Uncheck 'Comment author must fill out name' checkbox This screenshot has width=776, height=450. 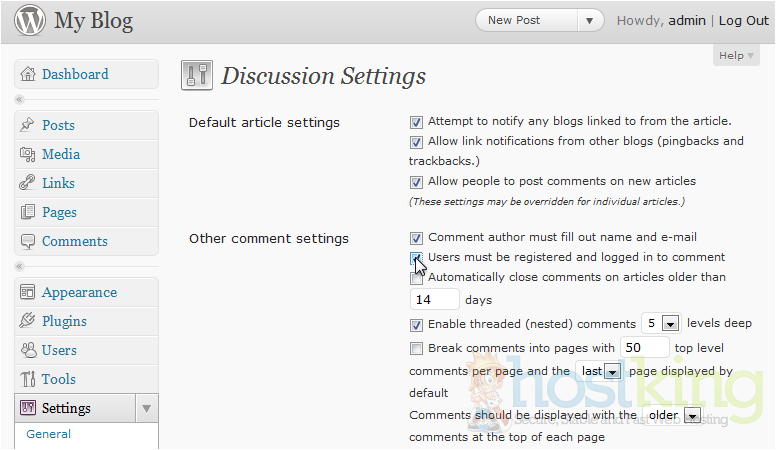tap(416, 238)
